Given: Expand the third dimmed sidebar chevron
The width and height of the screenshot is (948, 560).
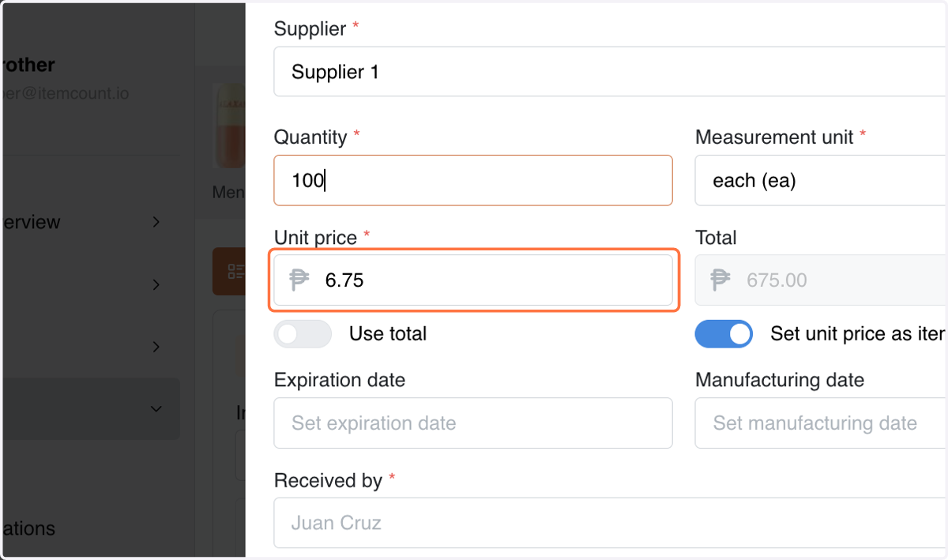Looking at the screenshot, I should (156, 347).
